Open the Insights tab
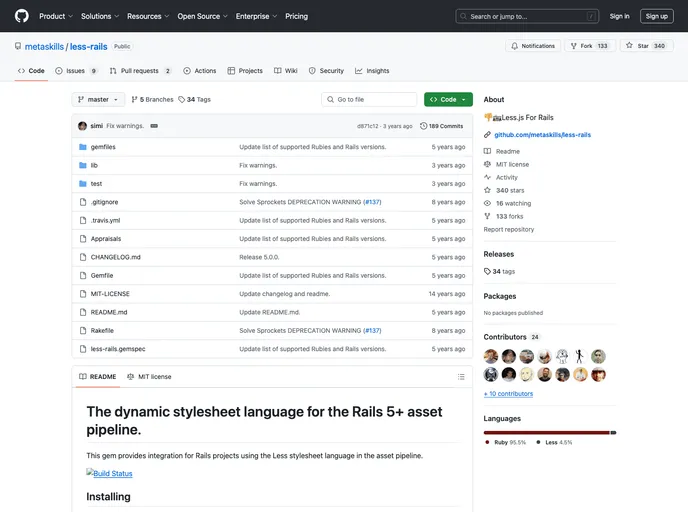The image size is (688, 512). [372, 71]
